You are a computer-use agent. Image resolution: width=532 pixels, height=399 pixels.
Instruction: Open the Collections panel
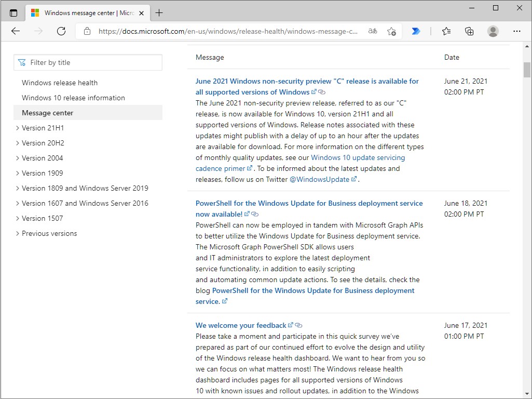point(469,31)
